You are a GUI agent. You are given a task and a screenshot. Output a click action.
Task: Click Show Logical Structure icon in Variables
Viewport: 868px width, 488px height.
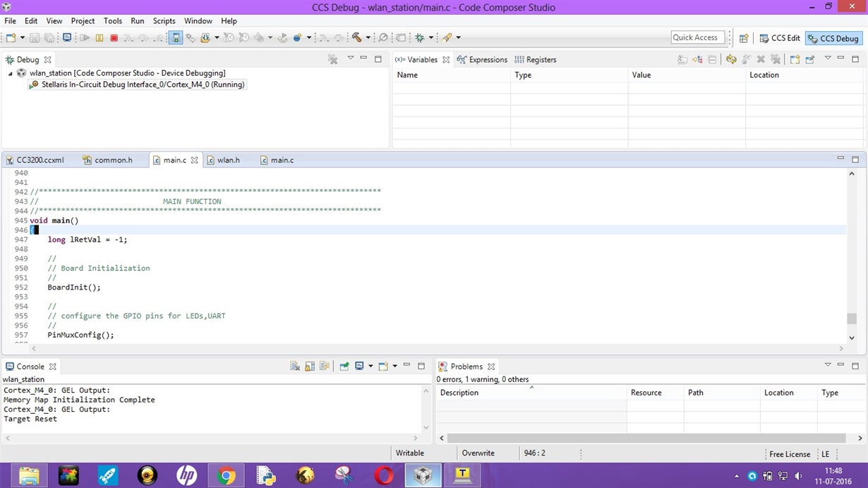tap(697, 59)
